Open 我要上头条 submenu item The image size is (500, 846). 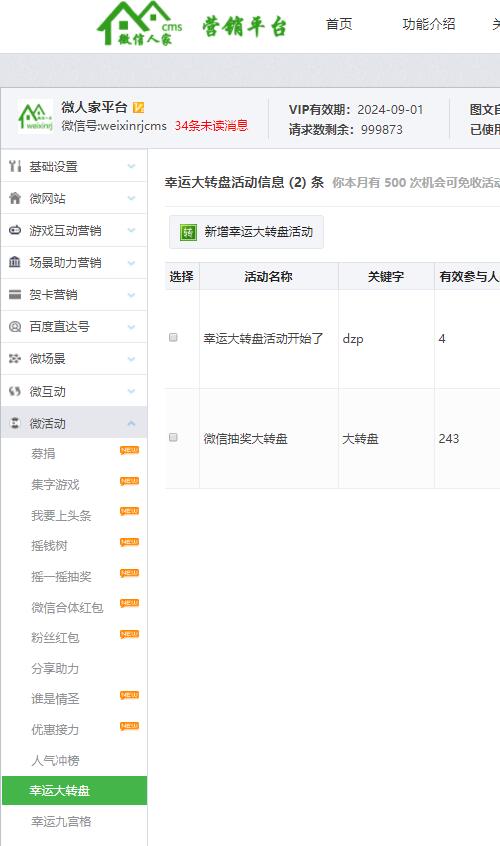pos(61,515)
